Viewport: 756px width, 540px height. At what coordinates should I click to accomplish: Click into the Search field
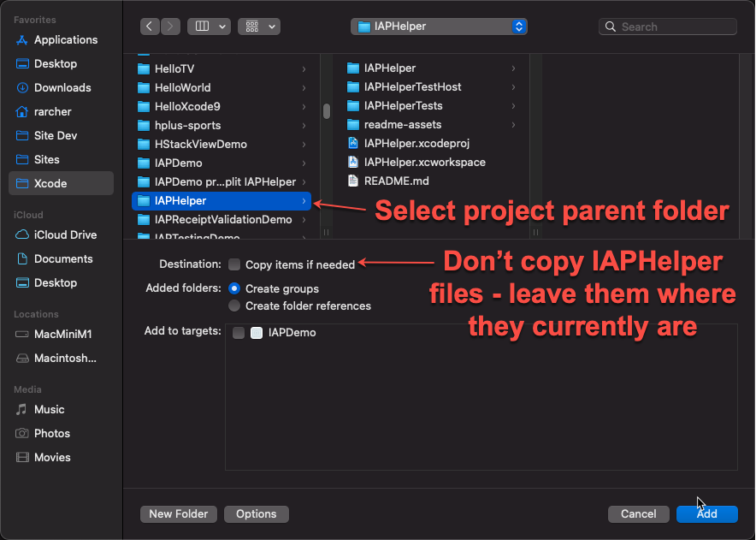[668, 27]
